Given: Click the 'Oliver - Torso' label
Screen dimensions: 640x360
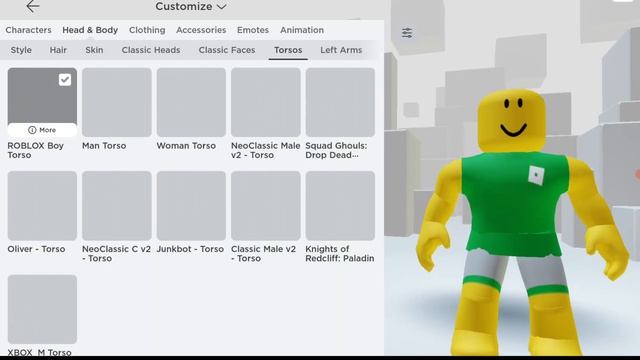Looking at the screenshot, I should pos(36,249).
